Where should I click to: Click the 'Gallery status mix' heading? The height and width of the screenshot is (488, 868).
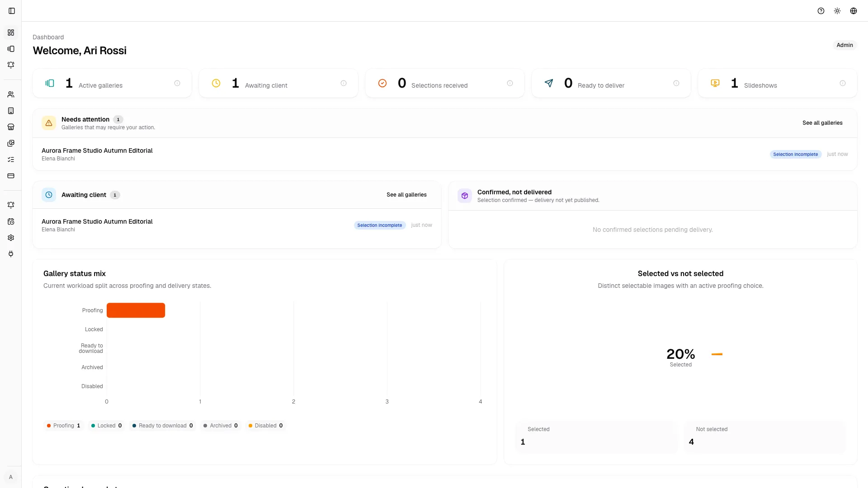point(75,274)
